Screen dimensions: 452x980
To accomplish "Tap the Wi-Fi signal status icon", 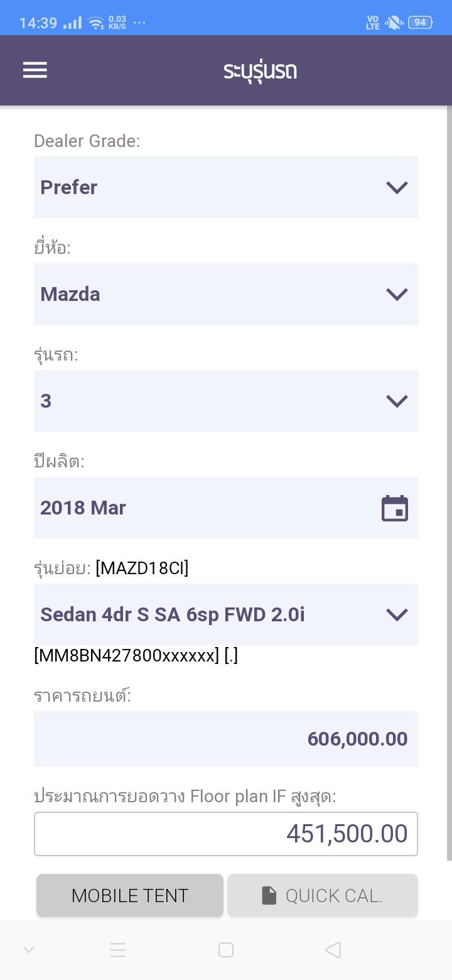I will [x=96, y=23].
